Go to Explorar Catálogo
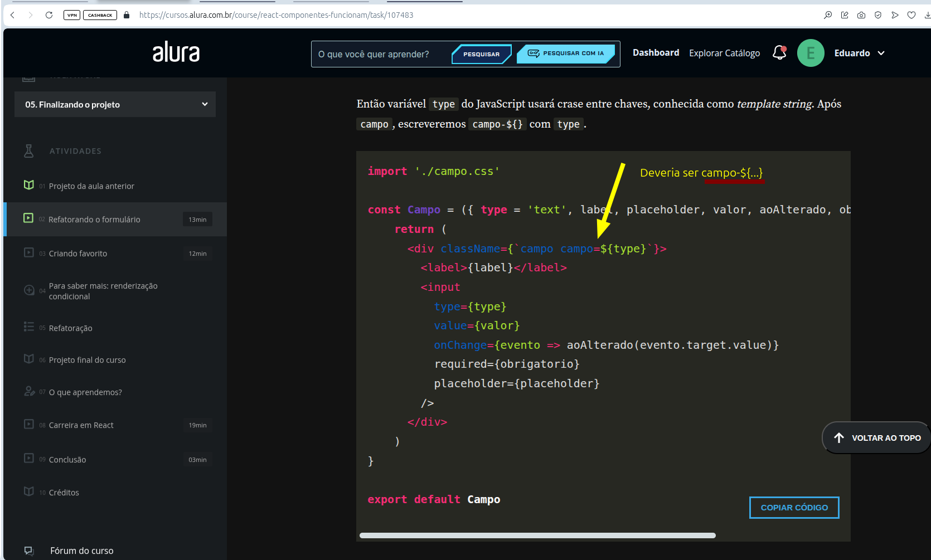Image resolution: width=931 pixels, height=560 pixels. [x=724, y=53]
